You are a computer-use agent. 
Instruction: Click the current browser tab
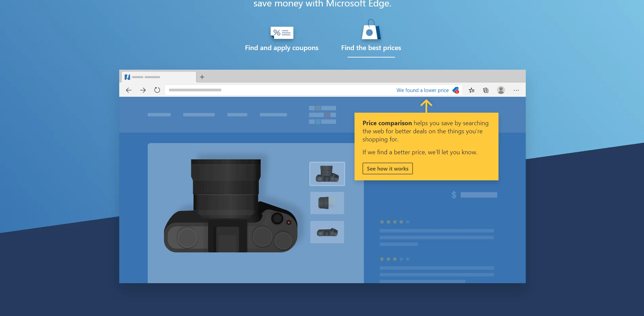point(159,77)
